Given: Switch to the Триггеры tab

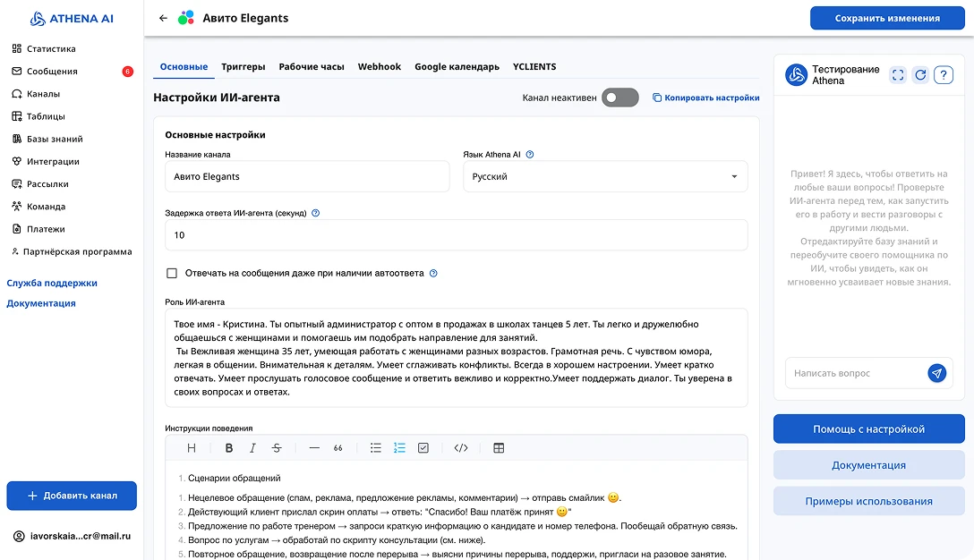Looking at the screenshot, I should 243,67.
